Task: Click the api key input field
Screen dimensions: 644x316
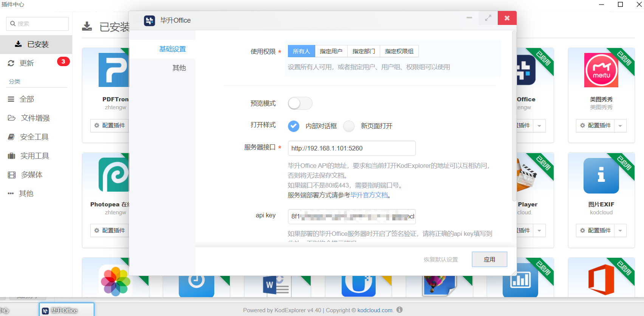Action: click(x=352, y=217)
